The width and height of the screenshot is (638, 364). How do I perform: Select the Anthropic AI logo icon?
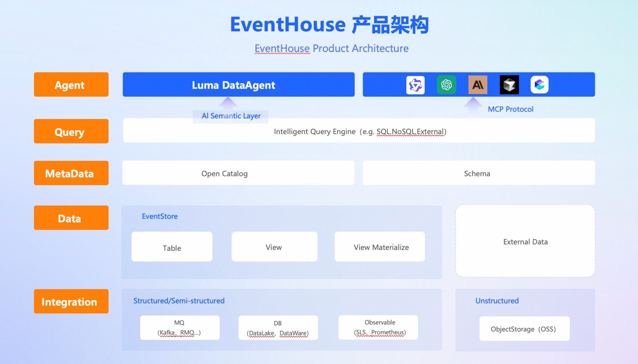(478, 85)
